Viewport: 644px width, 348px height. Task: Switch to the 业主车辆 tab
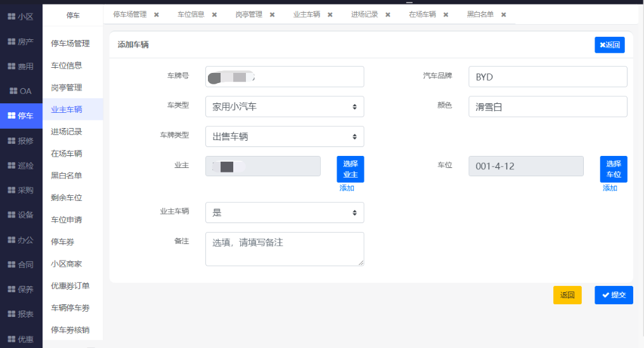click(x=307, y=15)
